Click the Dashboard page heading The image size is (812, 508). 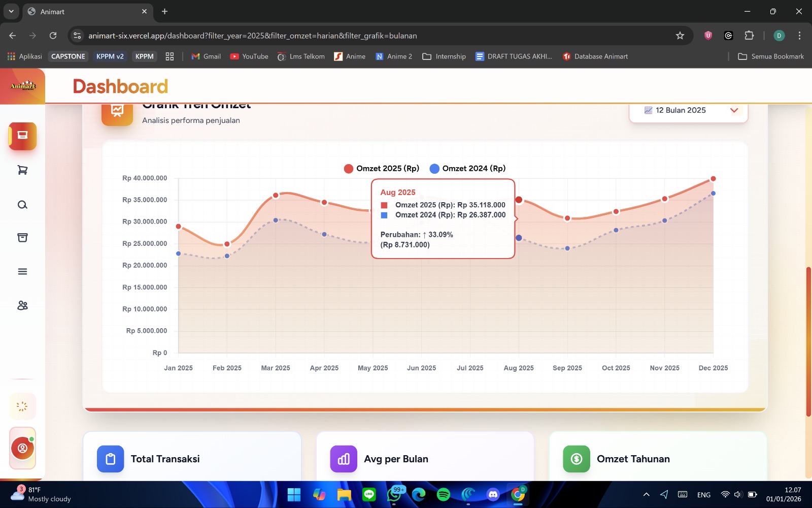pyautogui.click(x=120, y=86)
